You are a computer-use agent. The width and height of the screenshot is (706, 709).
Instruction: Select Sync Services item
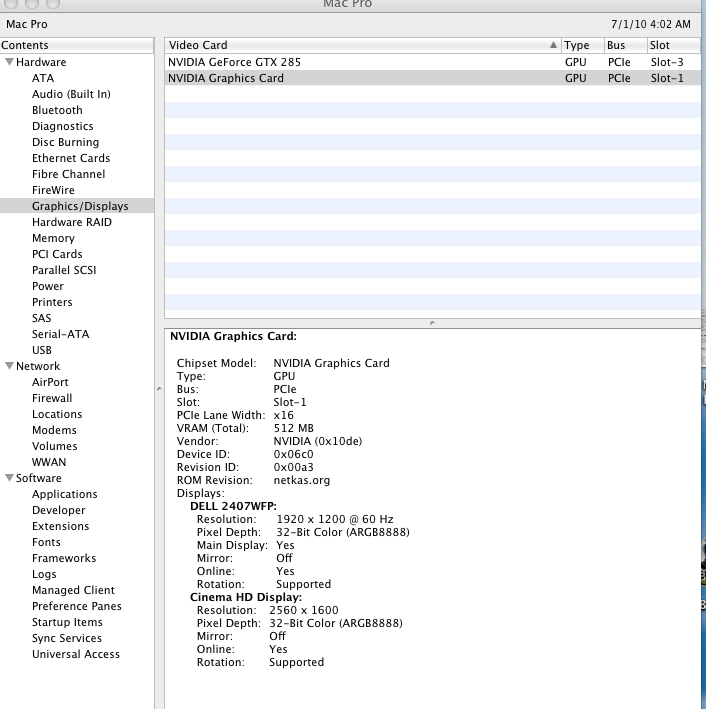pyautogui.click(x=66, y=638)
